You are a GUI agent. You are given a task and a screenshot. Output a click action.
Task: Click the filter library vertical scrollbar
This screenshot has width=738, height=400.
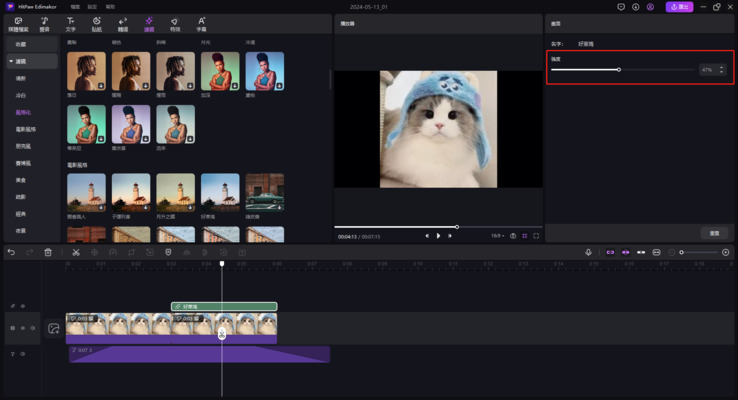coord(330,80)
